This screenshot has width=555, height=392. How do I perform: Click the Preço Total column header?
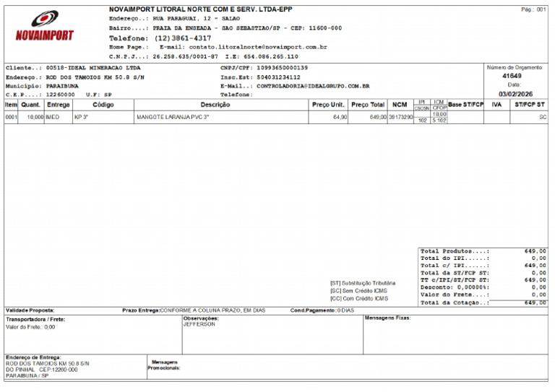coord(368,105)
